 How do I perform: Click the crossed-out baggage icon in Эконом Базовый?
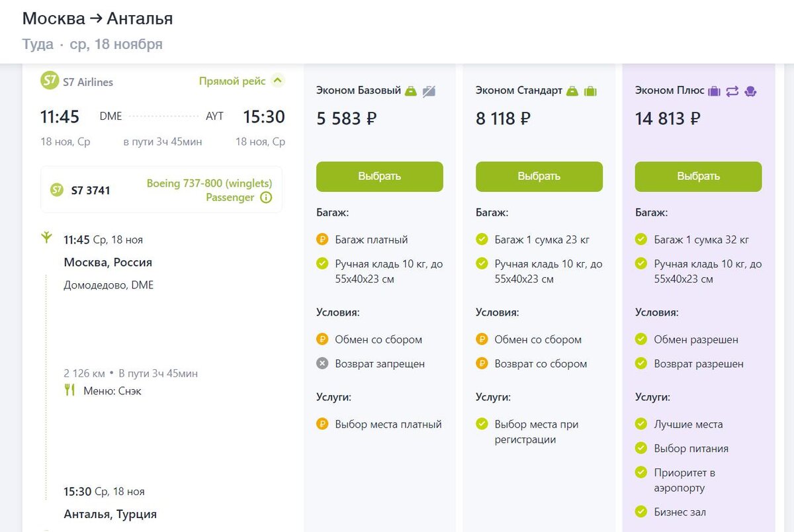click(429, 91)
